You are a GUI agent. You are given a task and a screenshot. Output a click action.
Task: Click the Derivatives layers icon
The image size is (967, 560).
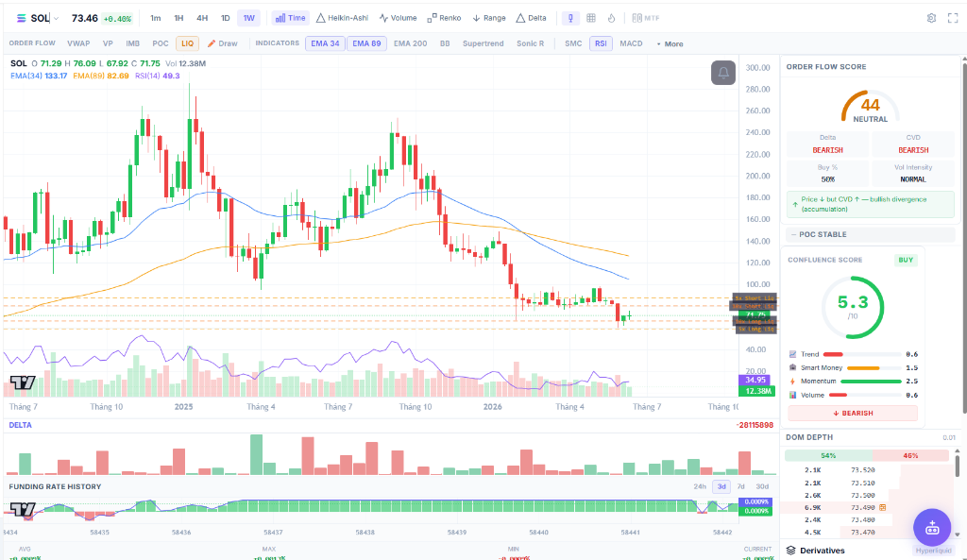[x=790, y=551]
